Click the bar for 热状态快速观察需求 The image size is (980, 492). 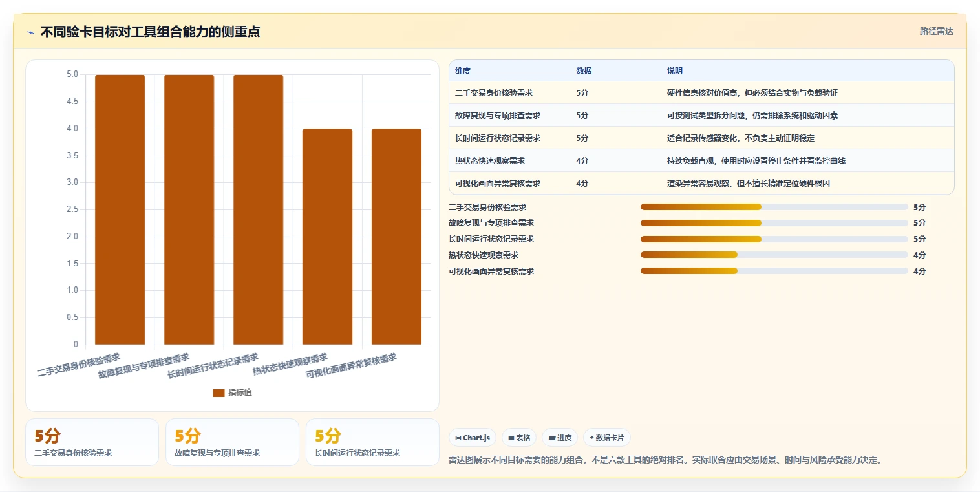coord(327,237)
